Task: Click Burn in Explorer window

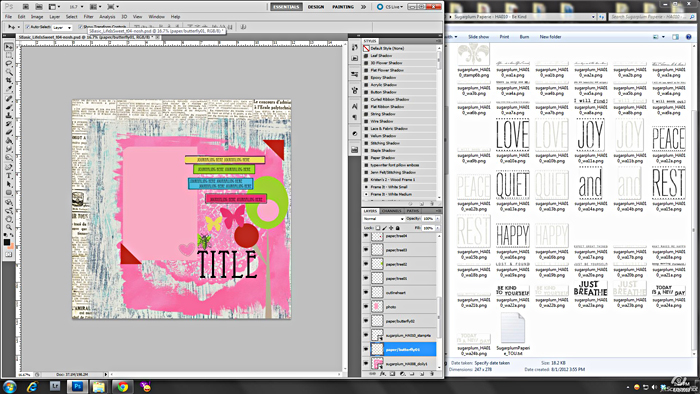Action: point(525,37)
